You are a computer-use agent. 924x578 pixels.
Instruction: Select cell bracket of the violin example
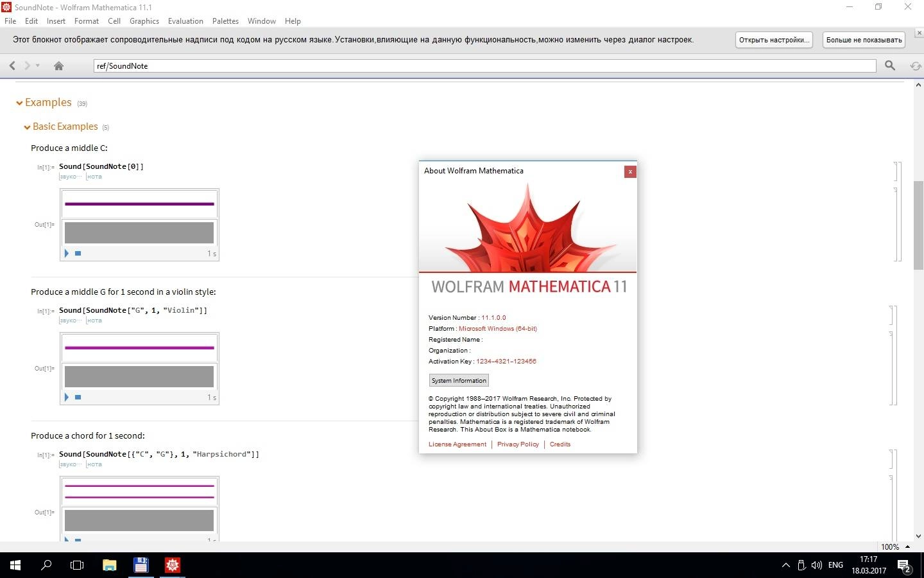click(x=894, y=355)
